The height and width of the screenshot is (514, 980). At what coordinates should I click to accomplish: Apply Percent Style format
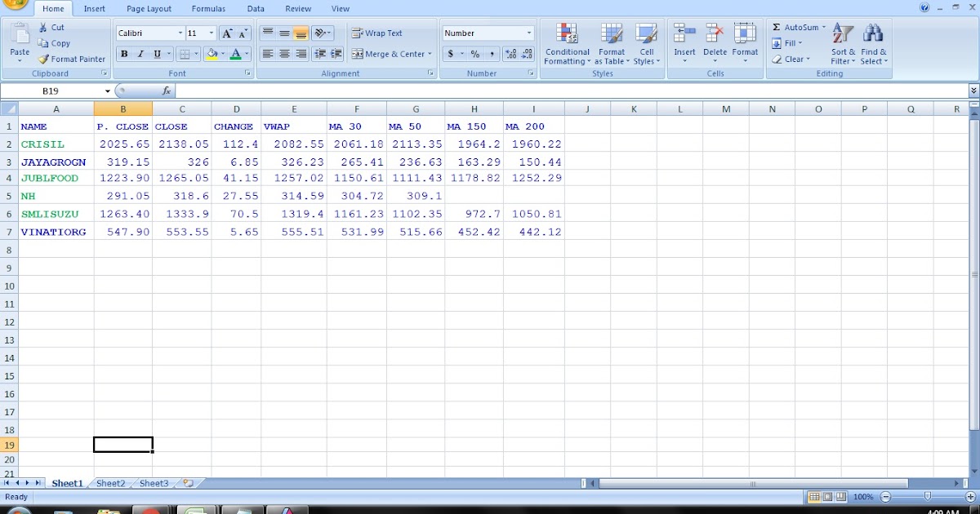click(475, 54)
